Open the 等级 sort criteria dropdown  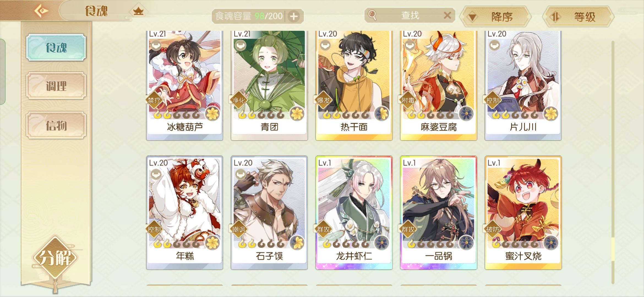point(578,17)
